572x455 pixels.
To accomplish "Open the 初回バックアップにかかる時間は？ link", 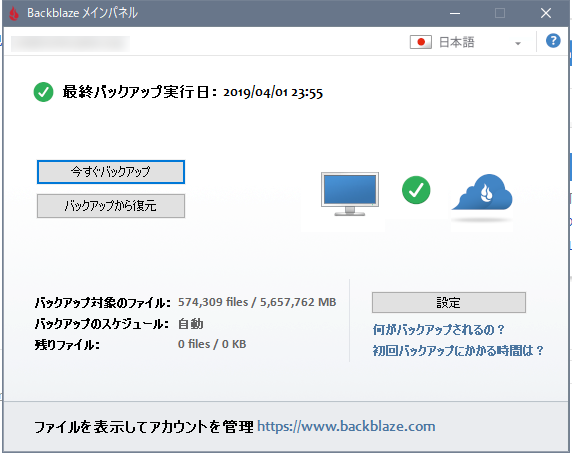I will pyautogui.click(x=458, y=351).
